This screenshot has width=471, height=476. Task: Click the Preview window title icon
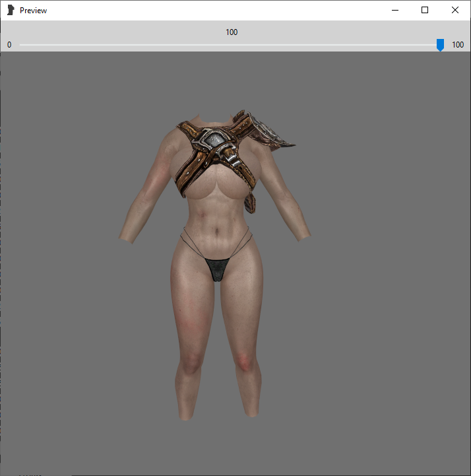click(11, 10)
